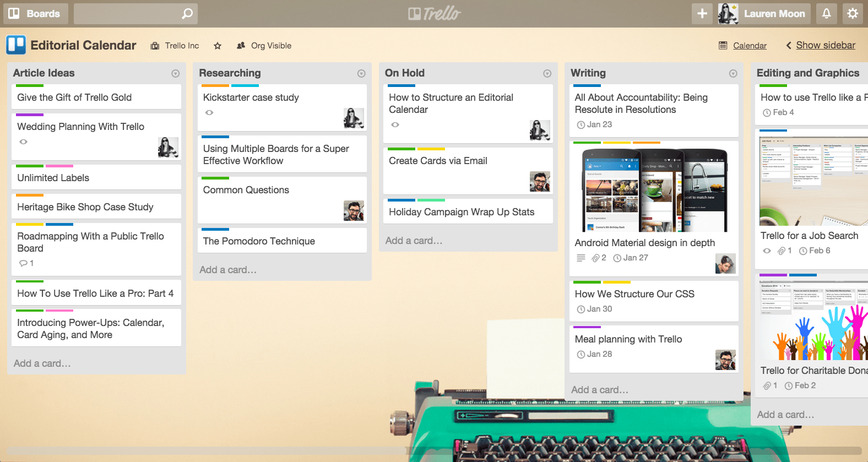Open the Unlimited Labels card

(96, 177)
